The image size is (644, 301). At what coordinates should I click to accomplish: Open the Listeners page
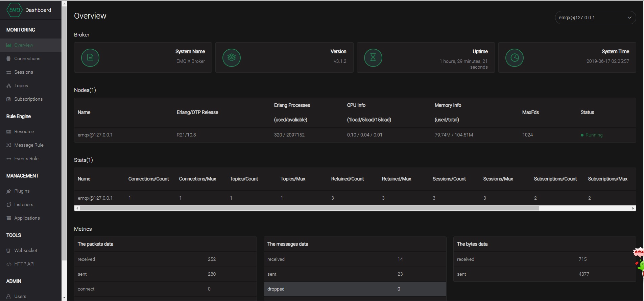coord(31,204)
